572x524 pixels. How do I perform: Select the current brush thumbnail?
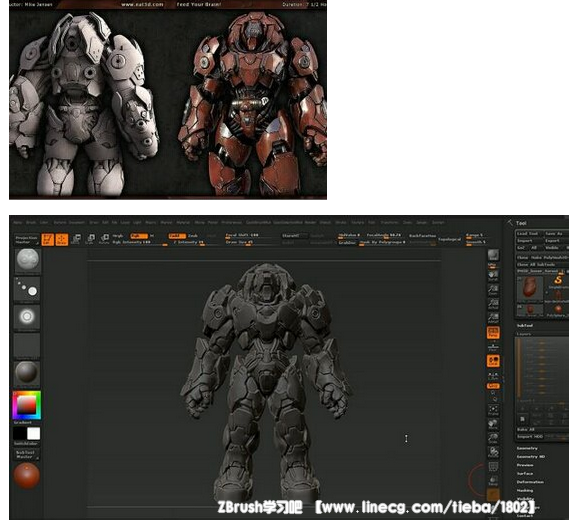point(27,261)
